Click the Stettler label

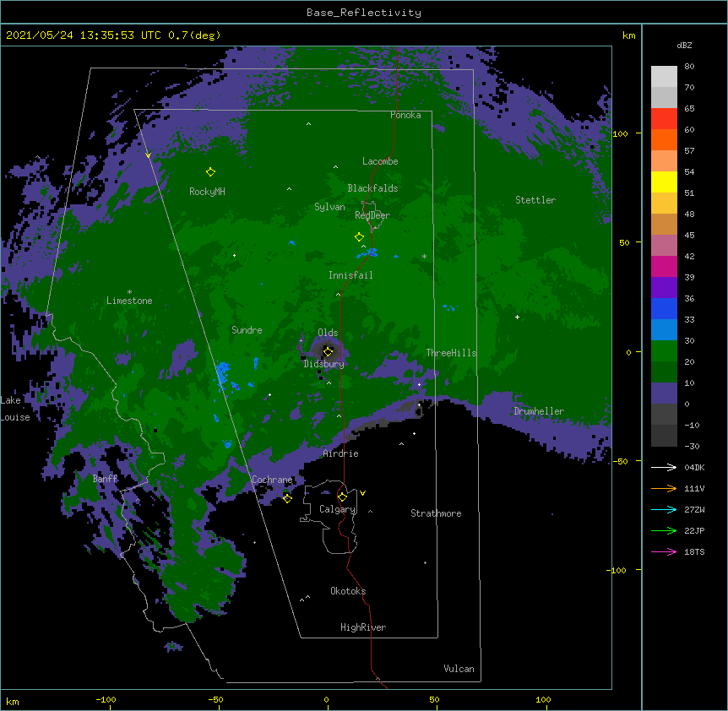coord(535,200)
